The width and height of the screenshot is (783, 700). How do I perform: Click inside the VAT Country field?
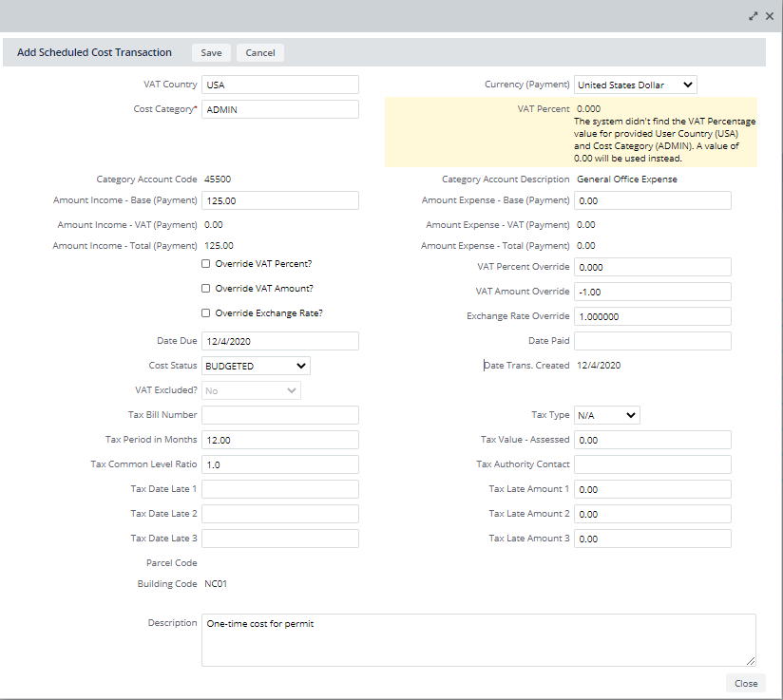click(279, 84)
